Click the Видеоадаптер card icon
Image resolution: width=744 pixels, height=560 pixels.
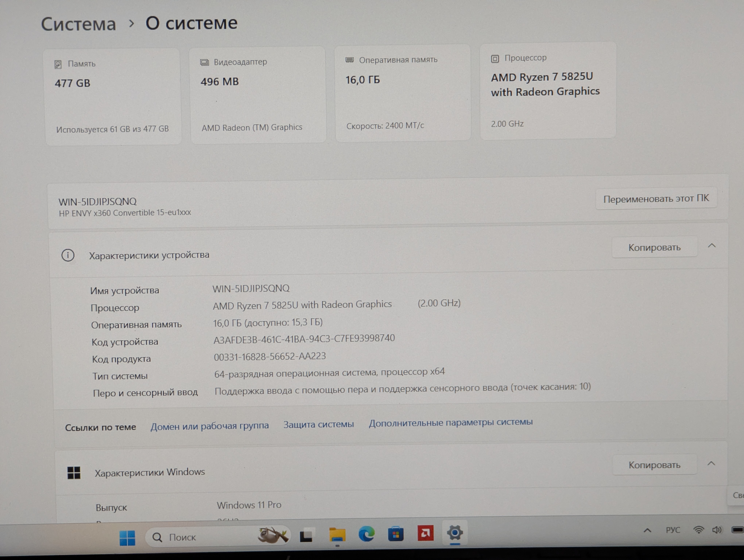[x=204, y=63]
